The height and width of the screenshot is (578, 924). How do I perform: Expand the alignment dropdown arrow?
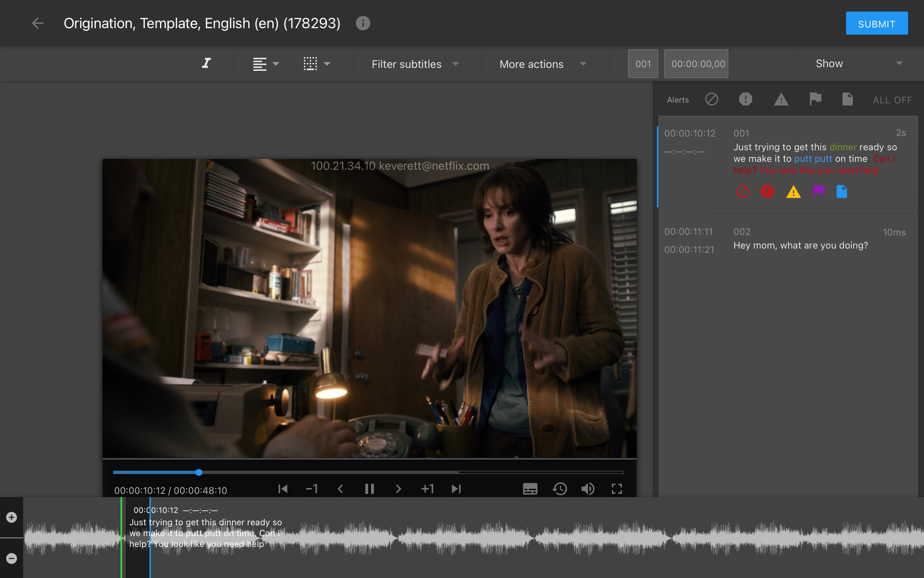pos(276,64)
